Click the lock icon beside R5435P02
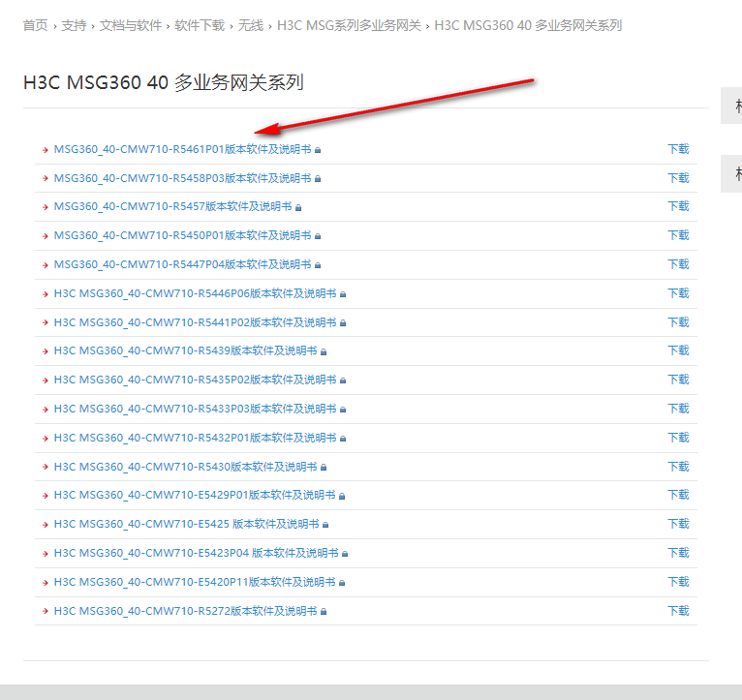Image resolution: width=742 pixels, height=700 pixels. click(343, 380)
